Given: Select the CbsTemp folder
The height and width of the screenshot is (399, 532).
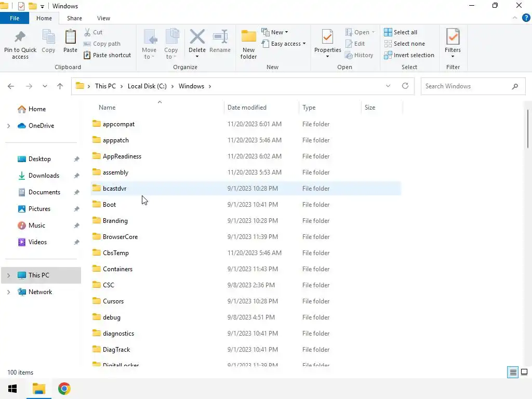Looking at the screenshot, I should (x=246, y=253).
